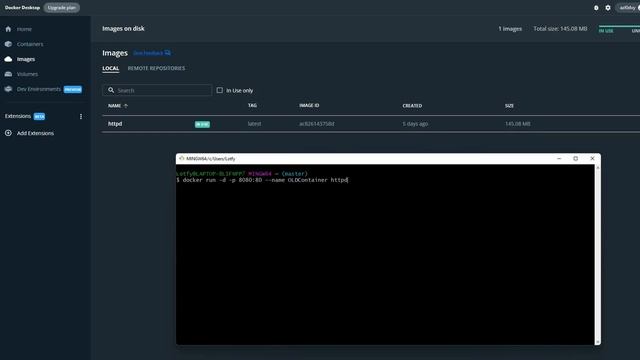This screenshot has width=640, height=360.
Task: Click the terminal vertical scrollbar
Action: (598, 255)
